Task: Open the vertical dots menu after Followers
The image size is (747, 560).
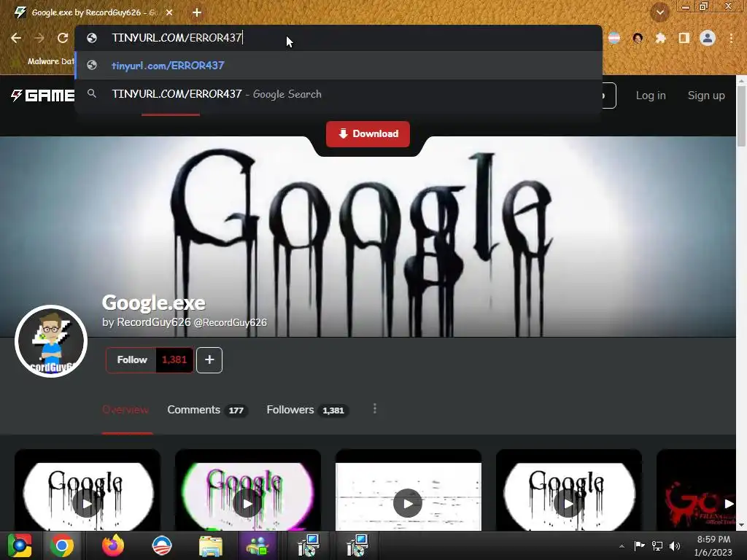Action: [375, 409]
